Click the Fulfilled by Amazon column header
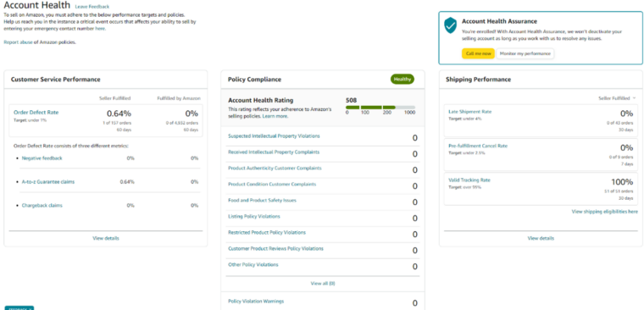 coord(179,98)
